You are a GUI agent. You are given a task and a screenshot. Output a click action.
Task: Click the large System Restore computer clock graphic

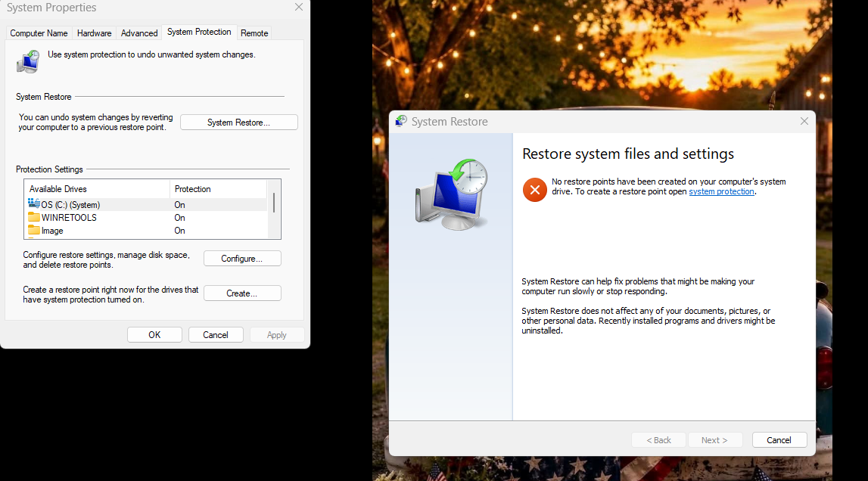click(452, 194)
